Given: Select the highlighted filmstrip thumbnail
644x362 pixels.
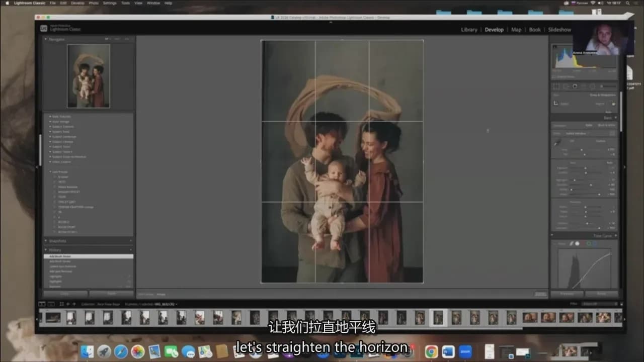Looking at the screenshot, I should (x=438, y=317).
